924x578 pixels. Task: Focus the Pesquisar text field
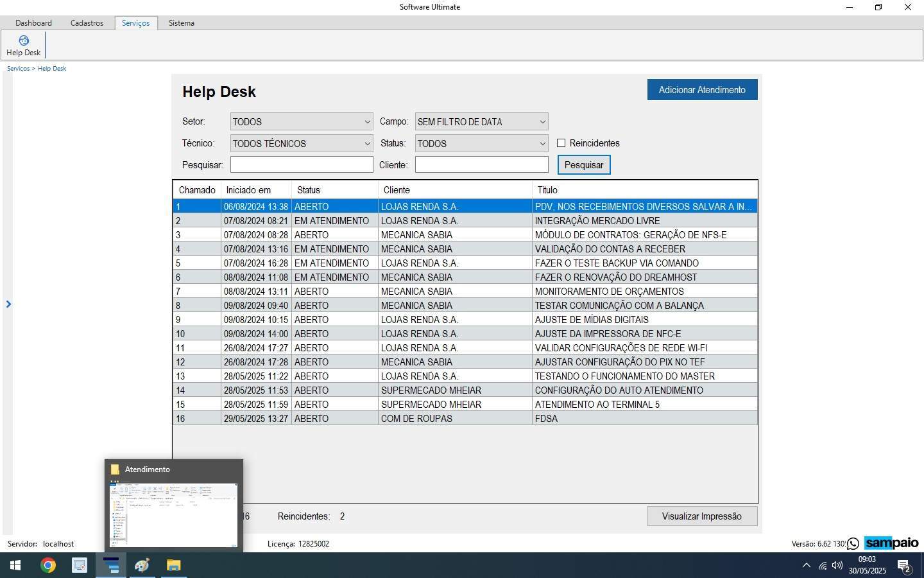[302, 165]
